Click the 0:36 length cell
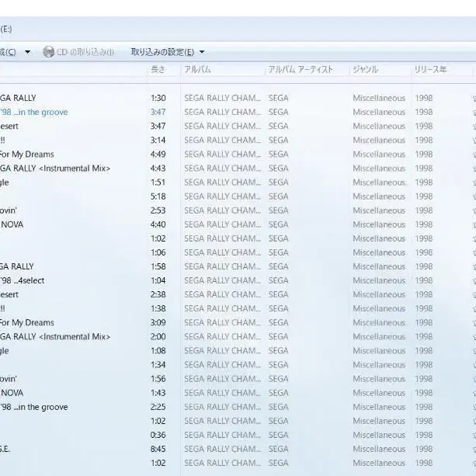This screenshot has height=476, width=476. (158, 435)
